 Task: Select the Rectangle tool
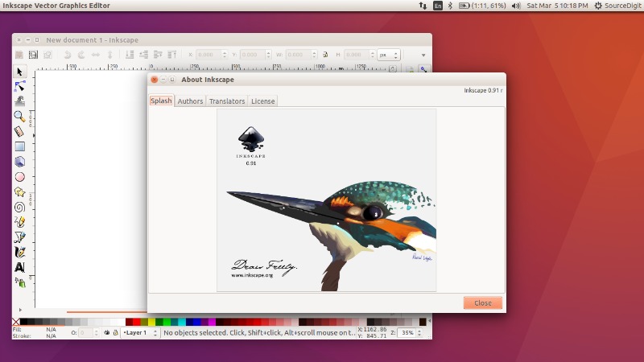19,146
